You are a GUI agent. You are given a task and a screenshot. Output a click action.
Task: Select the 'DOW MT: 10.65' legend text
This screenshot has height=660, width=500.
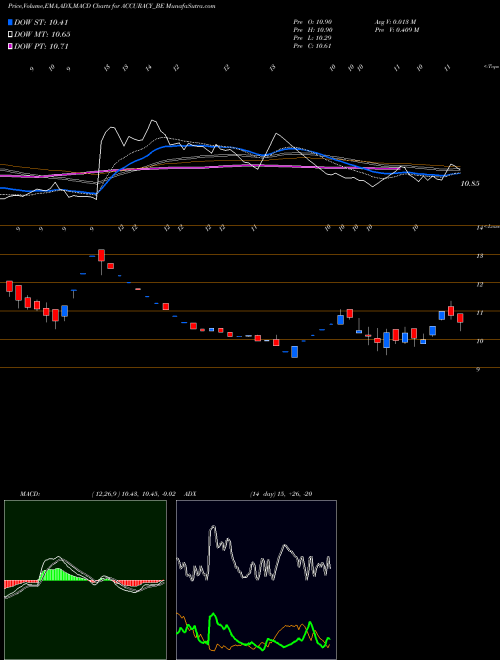(42, 34)
